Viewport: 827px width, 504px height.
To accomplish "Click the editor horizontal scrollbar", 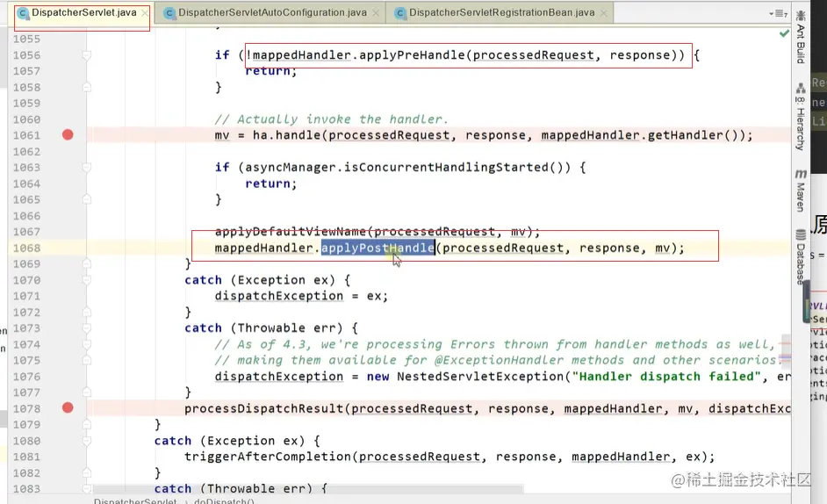I will pyautogui.click(x=308, y=490).
